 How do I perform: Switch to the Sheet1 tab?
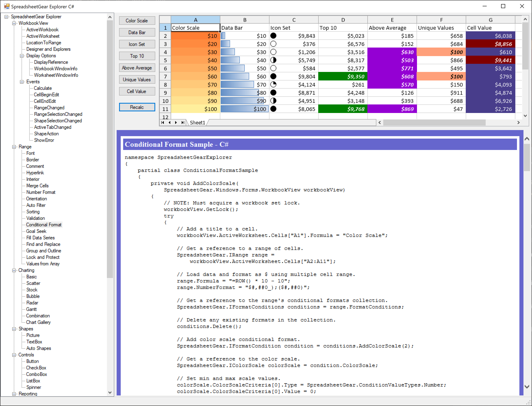pos(197,123)
